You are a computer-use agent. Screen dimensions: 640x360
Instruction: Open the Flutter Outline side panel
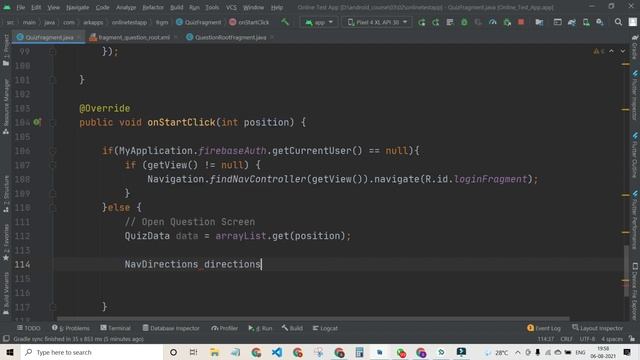(635, 155)
